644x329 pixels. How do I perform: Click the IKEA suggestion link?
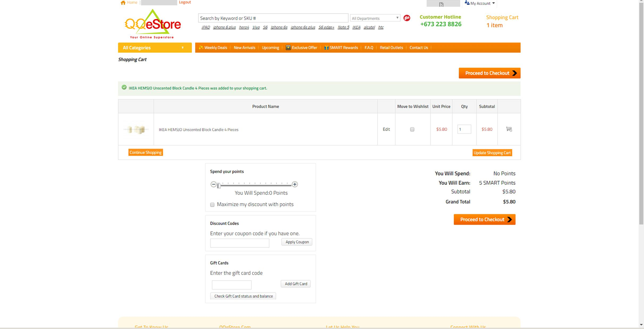point(356,27)
